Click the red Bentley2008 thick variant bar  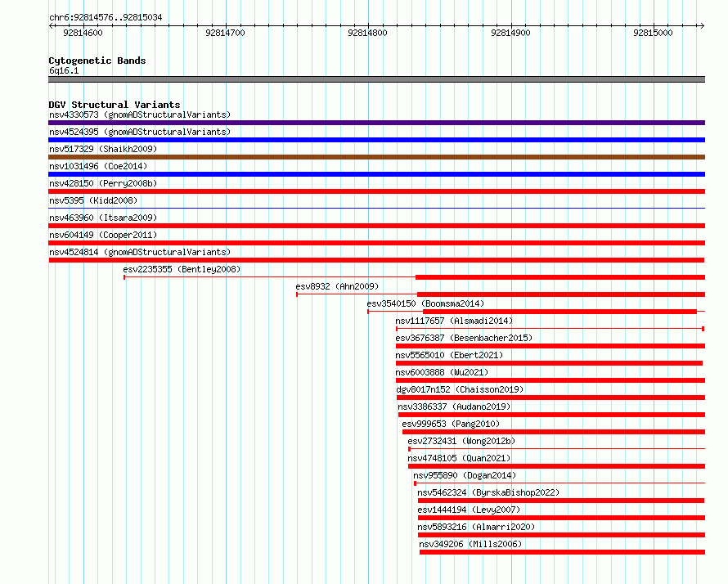click(560, 277)
